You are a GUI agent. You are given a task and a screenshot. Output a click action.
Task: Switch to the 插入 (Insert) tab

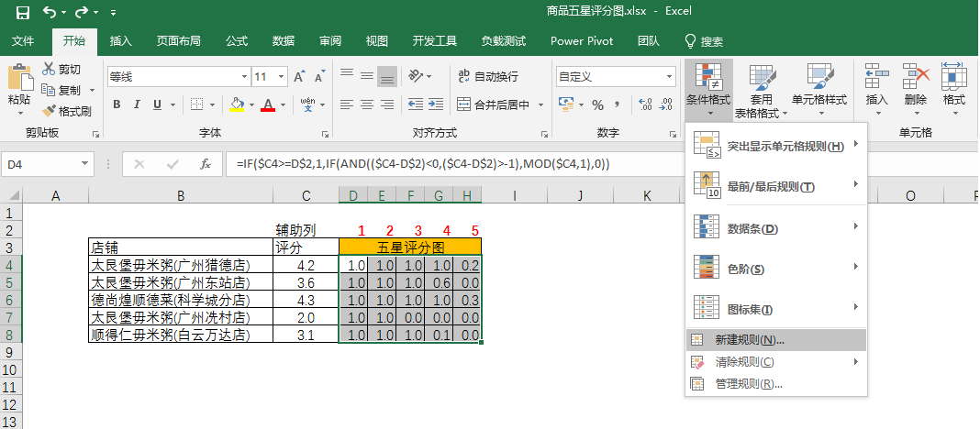point(120,41)
